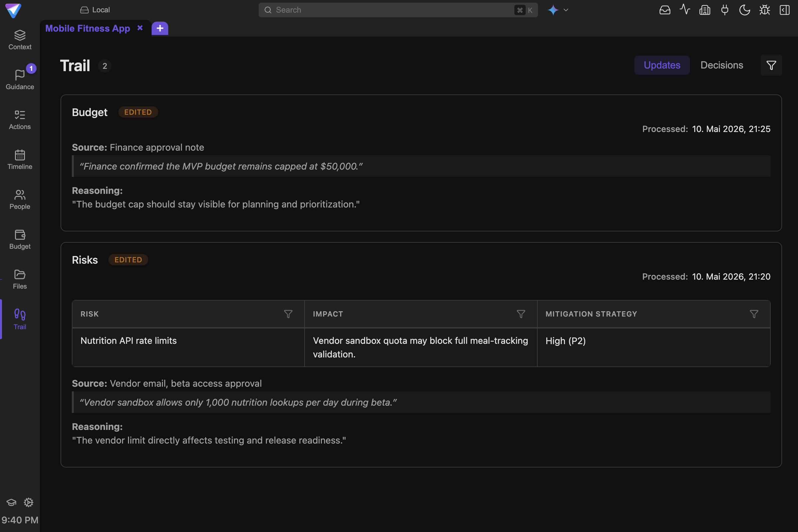Click the Budget card title
Viewport: 798px width, 532px height.
(89, 112)
